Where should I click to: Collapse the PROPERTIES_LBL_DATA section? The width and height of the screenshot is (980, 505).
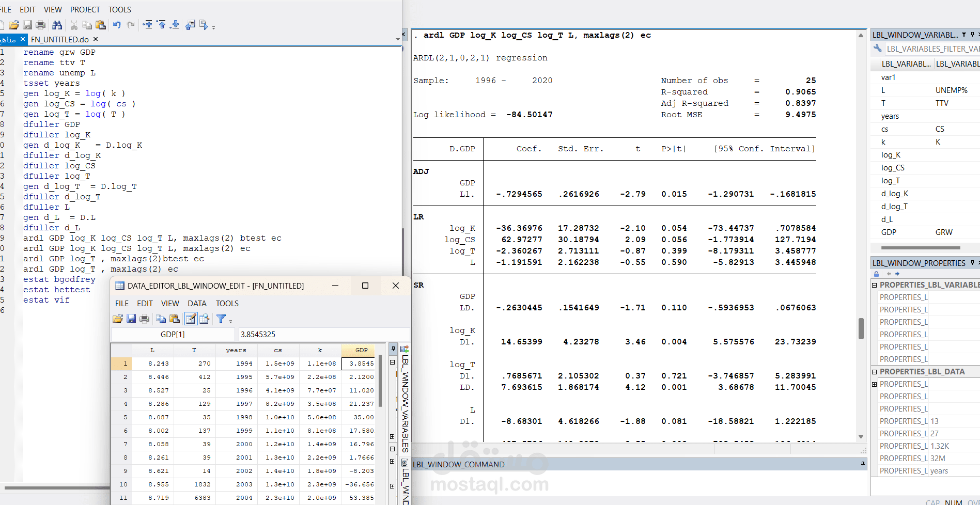click(x=875, y=372)
